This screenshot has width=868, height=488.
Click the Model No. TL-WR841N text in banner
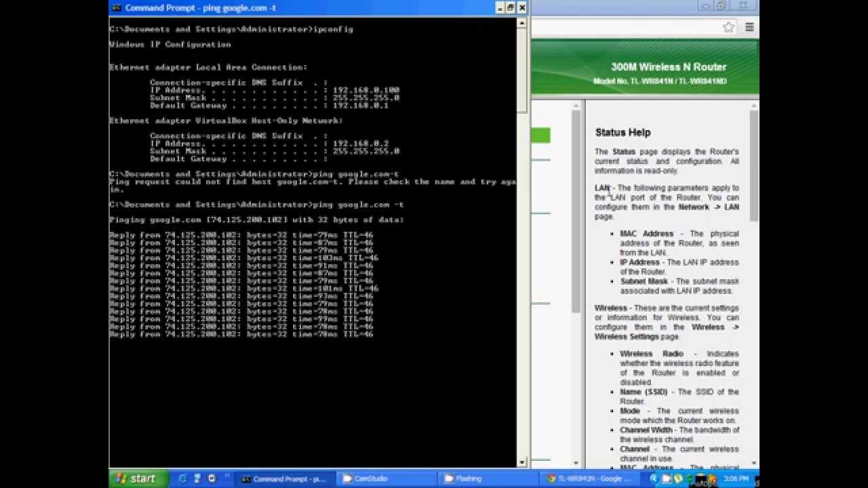click(x=660, y=81)
